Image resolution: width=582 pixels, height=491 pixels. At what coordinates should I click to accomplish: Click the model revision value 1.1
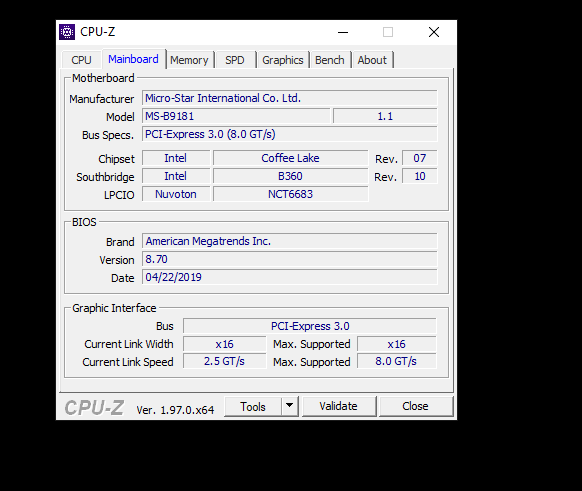(385, 116)
